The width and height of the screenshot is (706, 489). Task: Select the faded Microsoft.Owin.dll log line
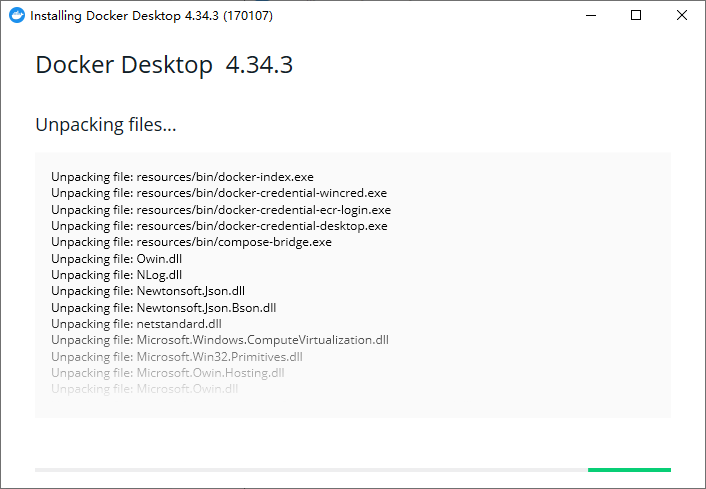point(145,389)
